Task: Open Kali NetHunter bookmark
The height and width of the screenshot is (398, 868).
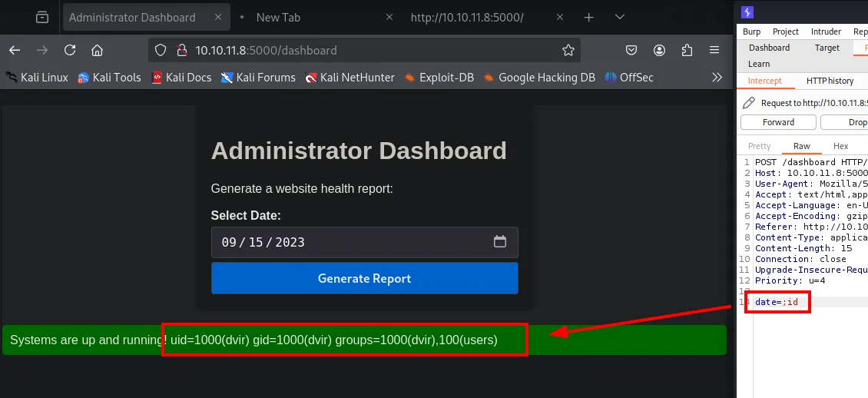Action: pos(350,78)
